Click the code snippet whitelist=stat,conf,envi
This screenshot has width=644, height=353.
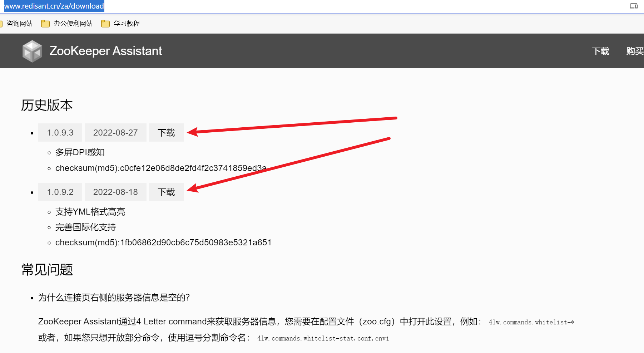pos(323,338)
